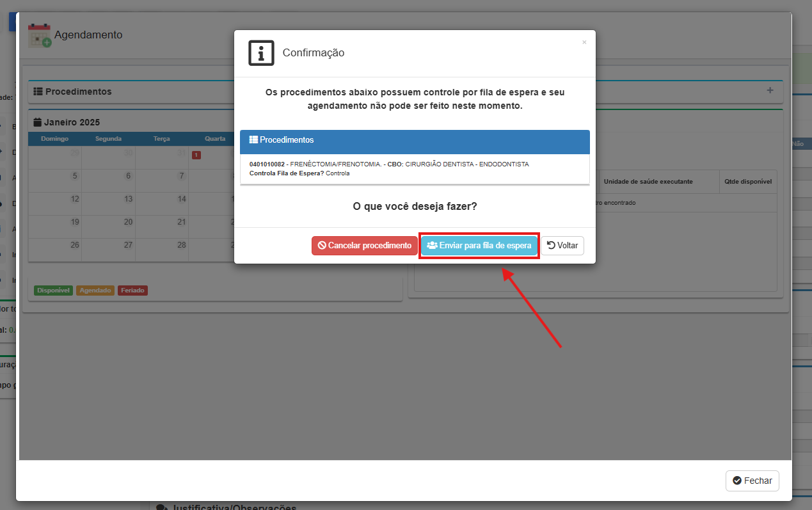Select day 26 in the calendar
The width and height of the screenshot is (812, 510).
(x=75, y=245)
